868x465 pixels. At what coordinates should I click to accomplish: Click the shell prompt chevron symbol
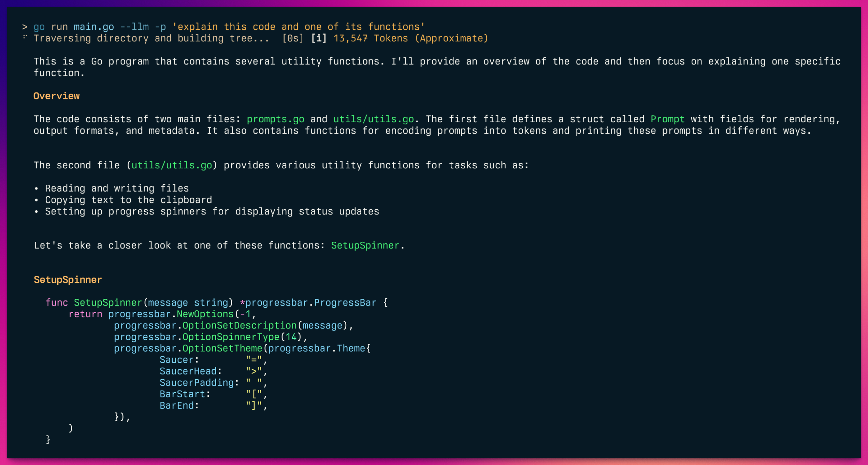[25, 27]
